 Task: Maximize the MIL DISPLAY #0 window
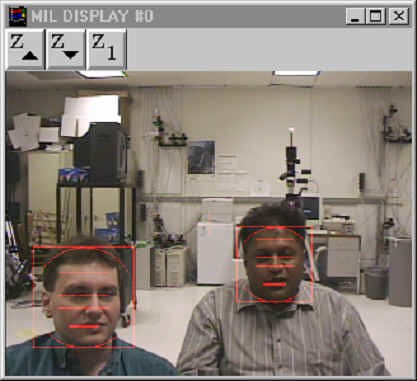point(376,16)
